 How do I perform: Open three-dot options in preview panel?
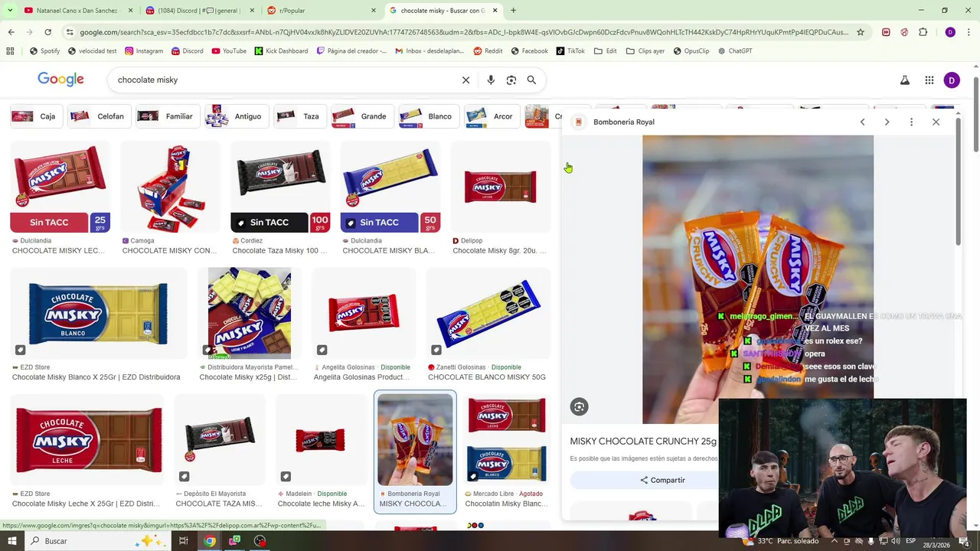click(x=911, y=122)
